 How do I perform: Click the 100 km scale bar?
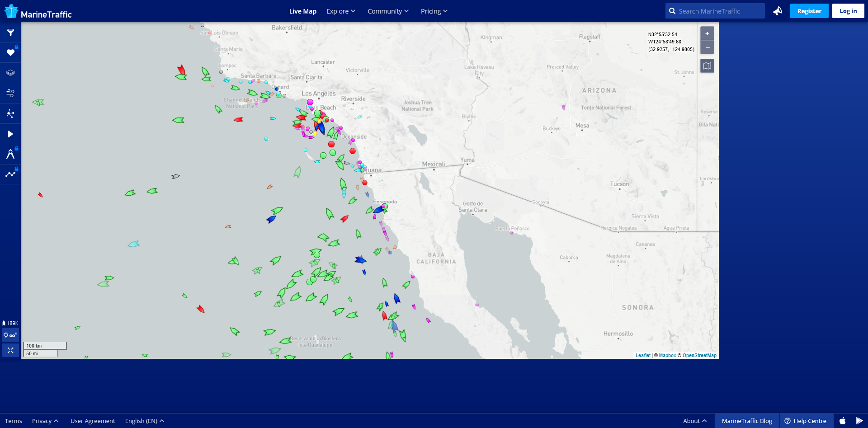pos(45,346)
